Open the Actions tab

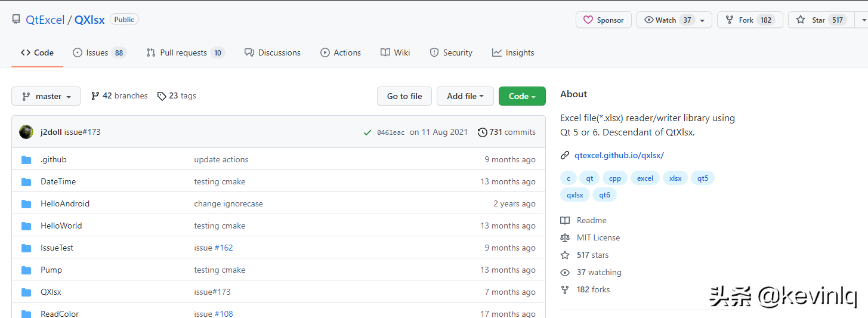341,53
